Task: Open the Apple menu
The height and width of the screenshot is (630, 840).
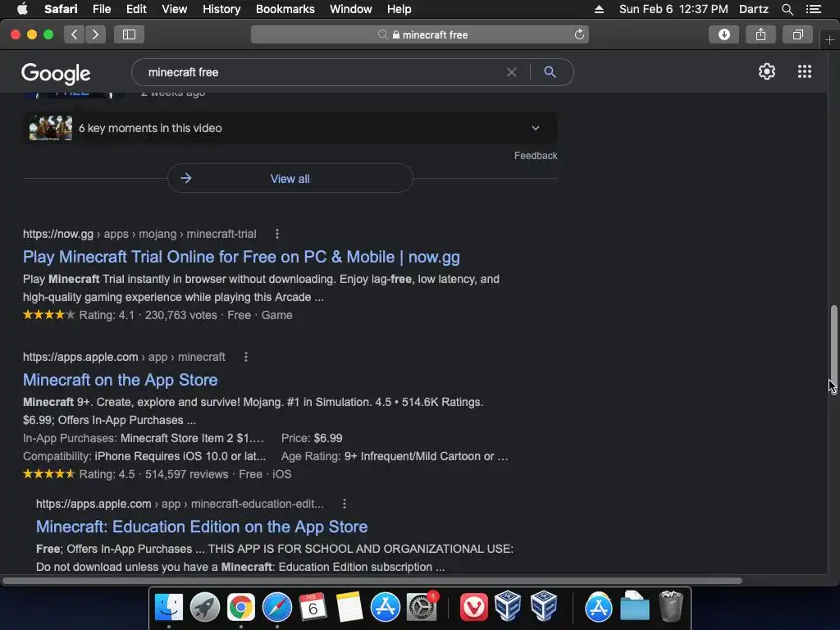Action: (22, 9)
